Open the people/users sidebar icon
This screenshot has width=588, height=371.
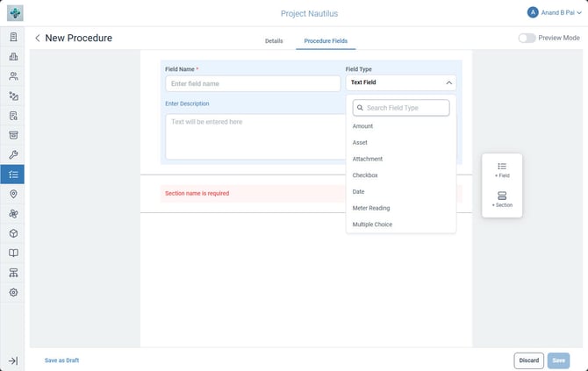tap(13, 76)
